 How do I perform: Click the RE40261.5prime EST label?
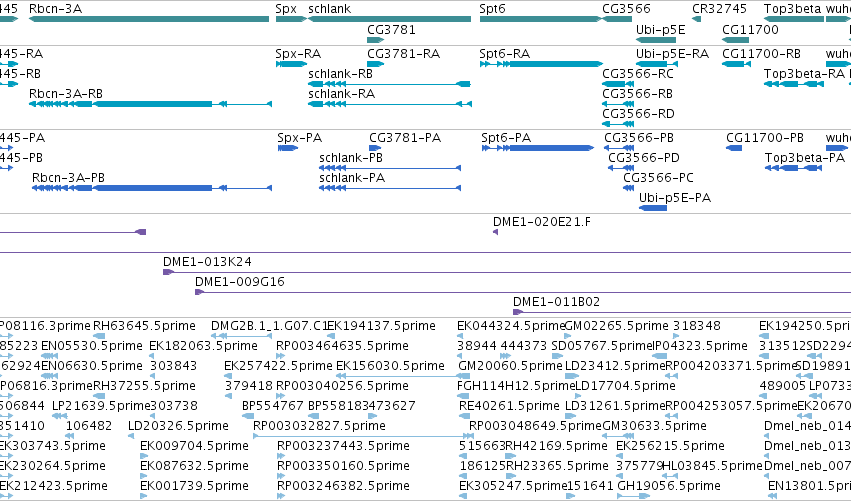pos(509,407)
